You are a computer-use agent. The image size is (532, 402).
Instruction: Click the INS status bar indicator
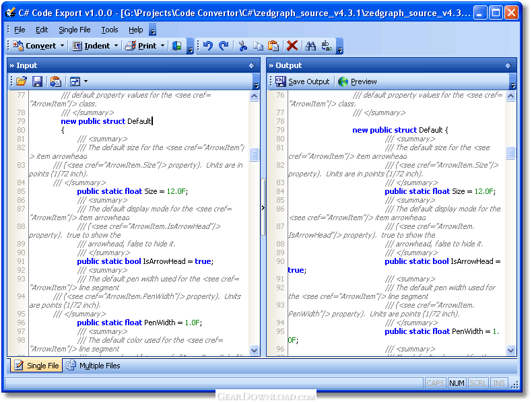(499, 383)
